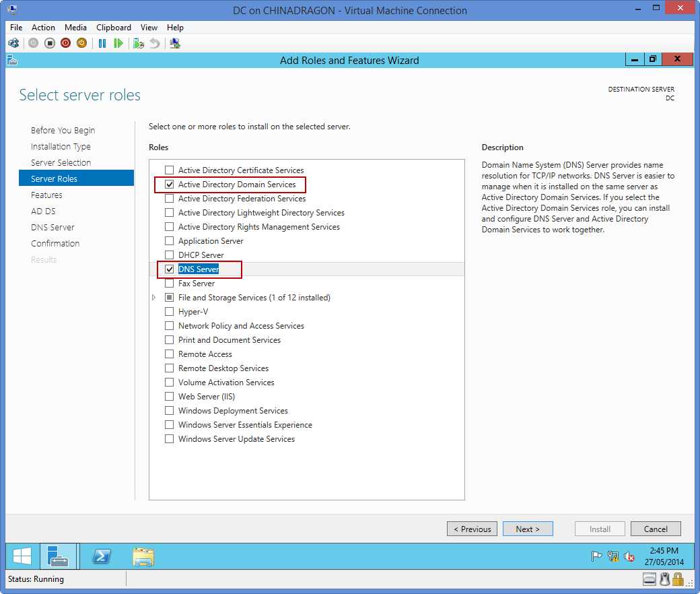
Task: Click the keyboard status icon in status bar
Action: click(x=650, y=579)
